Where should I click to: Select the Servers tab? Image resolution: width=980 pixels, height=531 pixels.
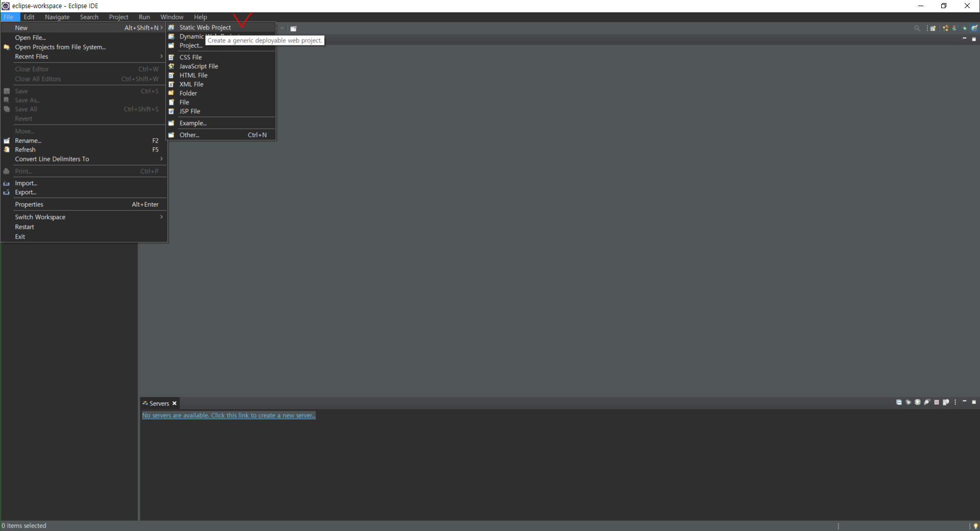click(x=159, y=403)
